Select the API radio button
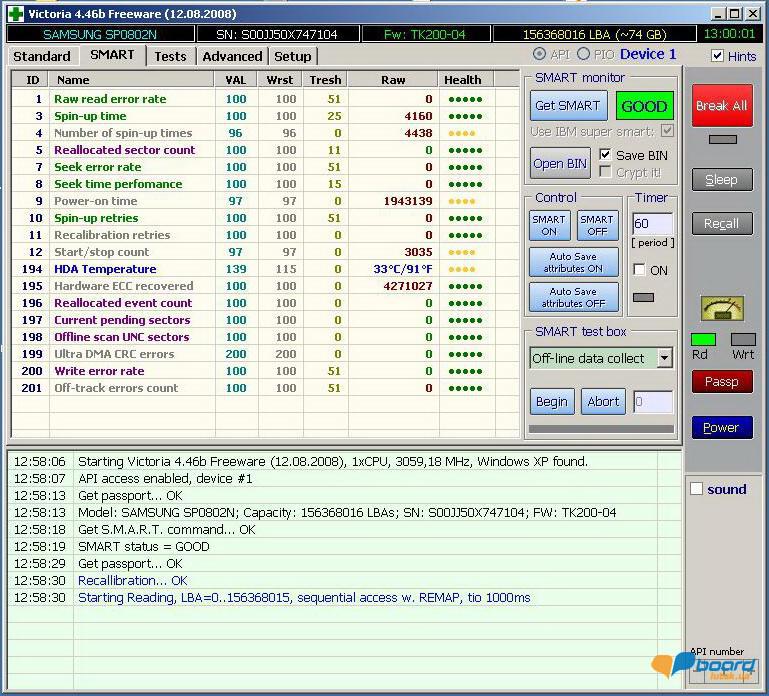This screenshot has width=769, height=696. [x=540, y=54]
